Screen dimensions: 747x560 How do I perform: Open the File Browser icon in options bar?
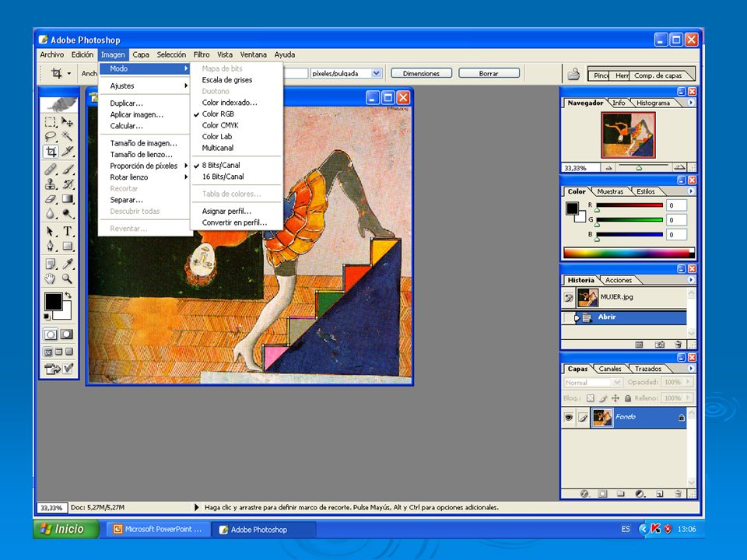point(574,74)
